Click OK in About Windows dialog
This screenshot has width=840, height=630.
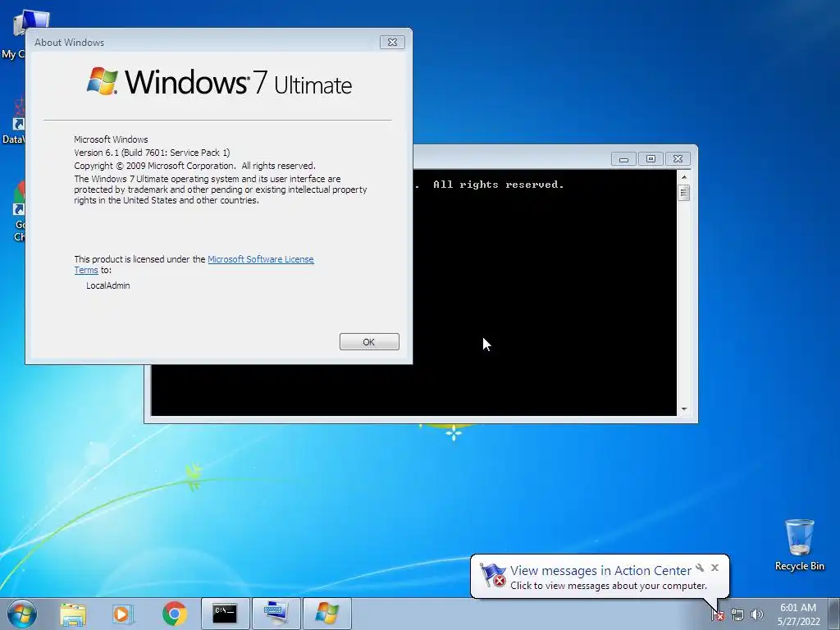369,342
